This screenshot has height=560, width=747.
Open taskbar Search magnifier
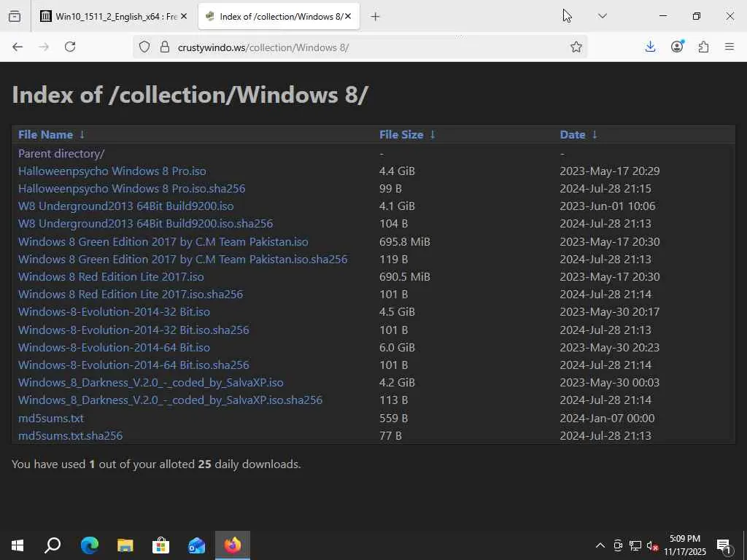click(53, 545)
